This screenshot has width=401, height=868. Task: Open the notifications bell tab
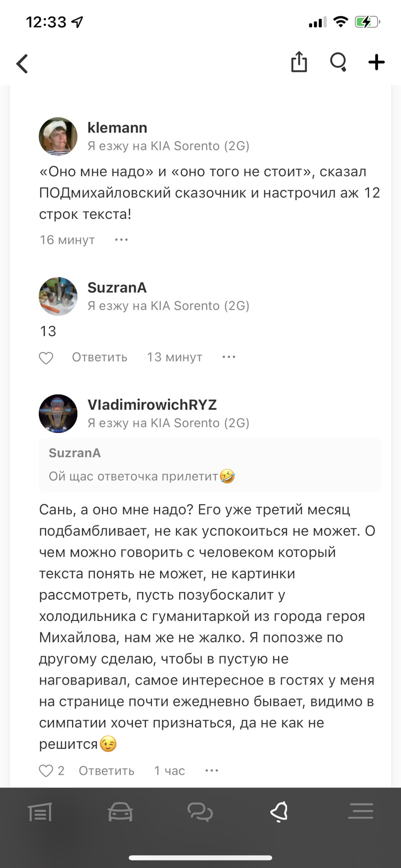[x=280, y=812]
